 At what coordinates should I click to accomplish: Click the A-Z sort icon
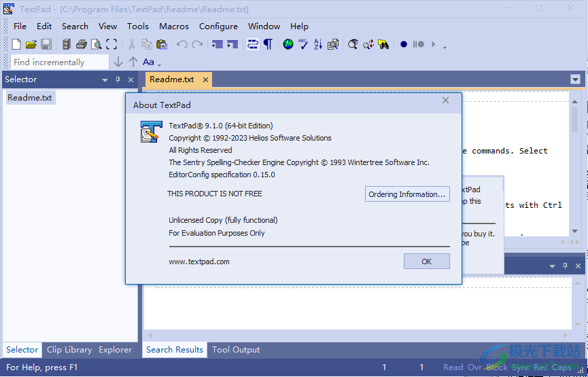[318, 44]
